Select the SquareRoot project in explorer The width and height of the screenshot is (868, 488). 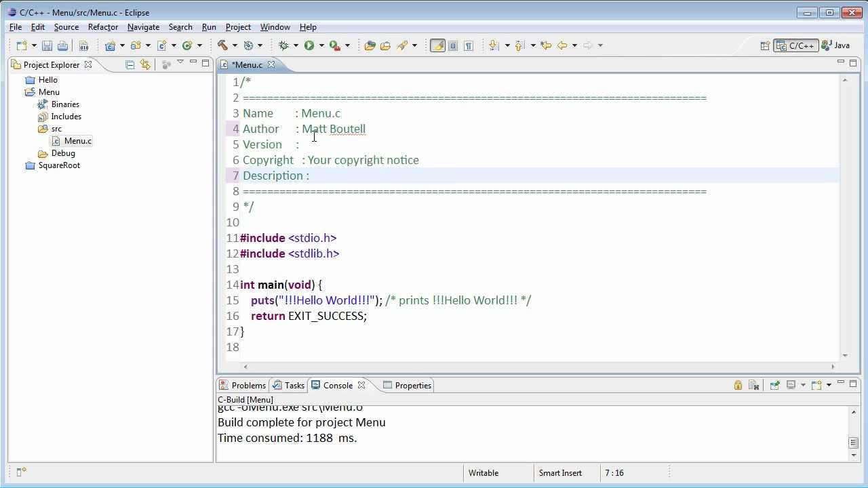pyautogui.click(x=59, y=165)
